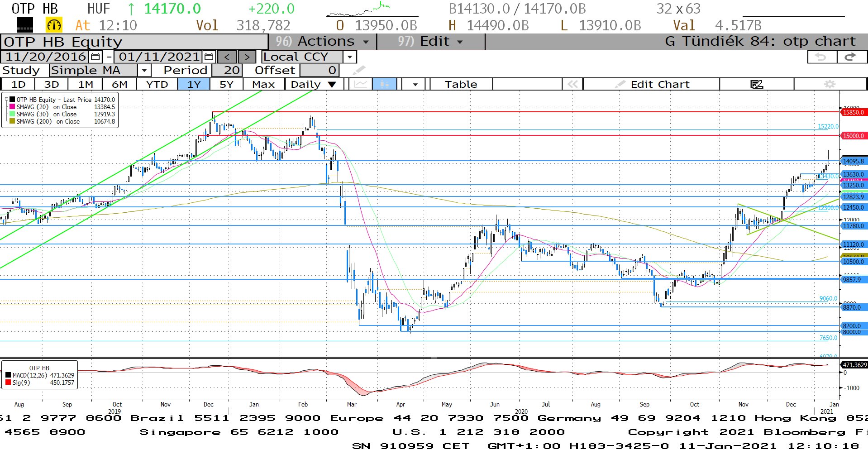The image size is (868, 464).
Task: Click the 471.3629 MACD value label
Action: [854, 365]
